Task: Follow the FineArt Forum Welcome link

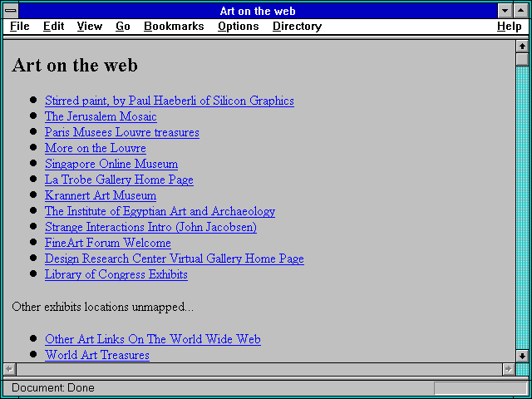Action: pos(108,243)
